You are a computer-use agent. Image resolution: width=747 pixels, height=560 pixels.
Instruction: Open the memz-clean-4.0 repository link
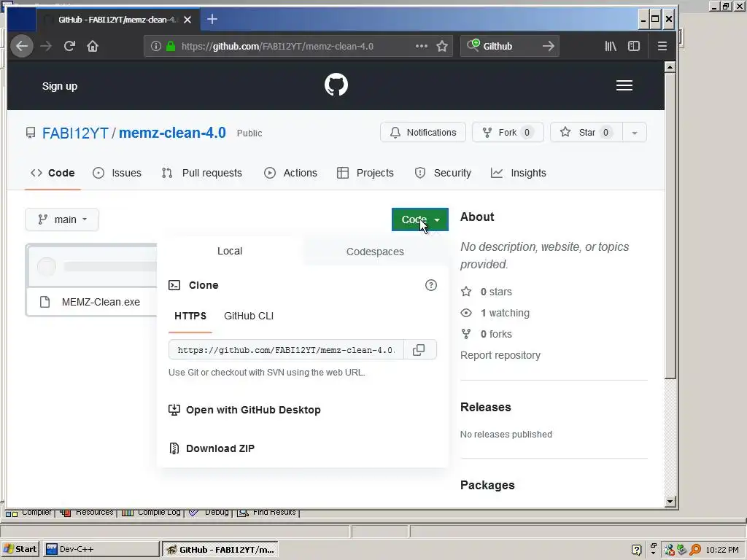click(172, 133)
